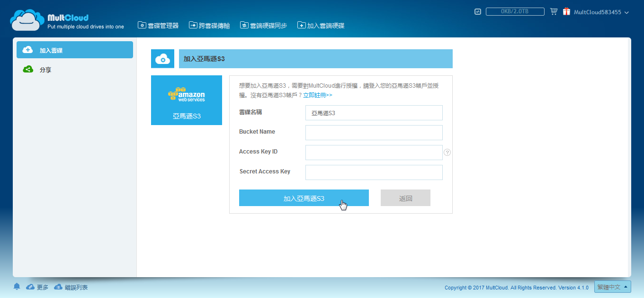
Task: Click the blue cloud plus icon by header
Action: pos(162,59)
